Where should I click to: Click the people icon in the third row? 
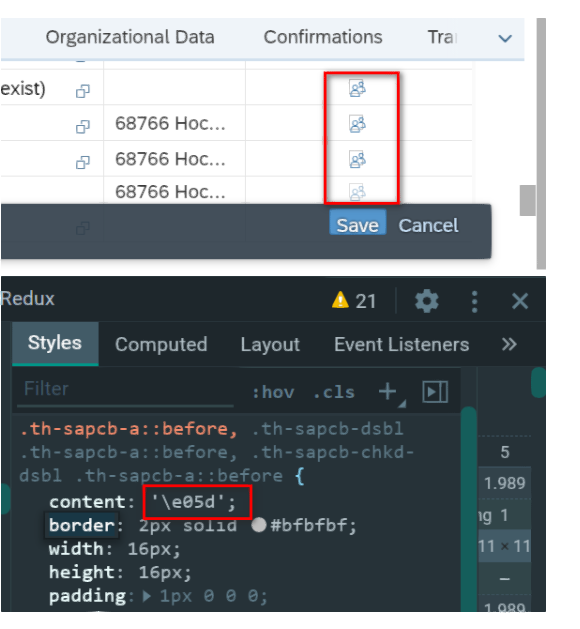[x=357, y=160]
